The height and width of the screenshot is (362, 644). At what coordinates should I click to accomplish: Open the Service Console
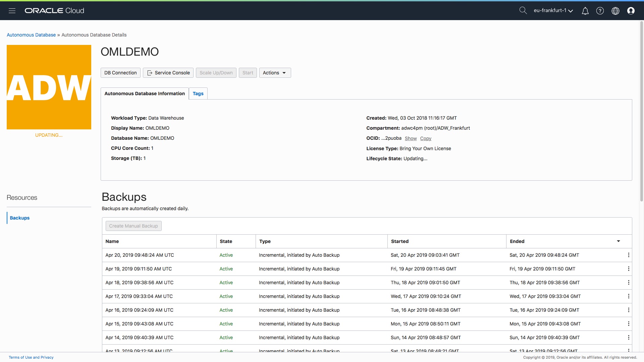[168, 73]
